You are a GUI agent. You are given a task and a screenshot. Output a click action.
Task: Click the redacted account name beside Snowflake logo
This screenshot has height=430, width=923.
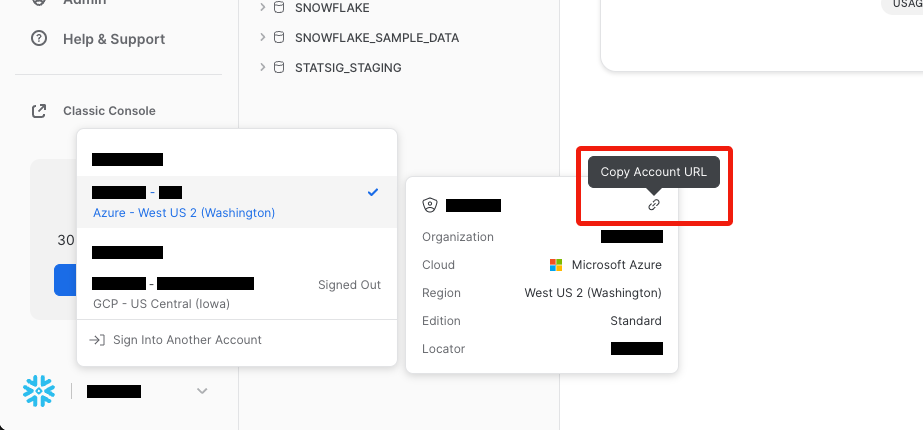pyautogui.click(x=114, y=391)
